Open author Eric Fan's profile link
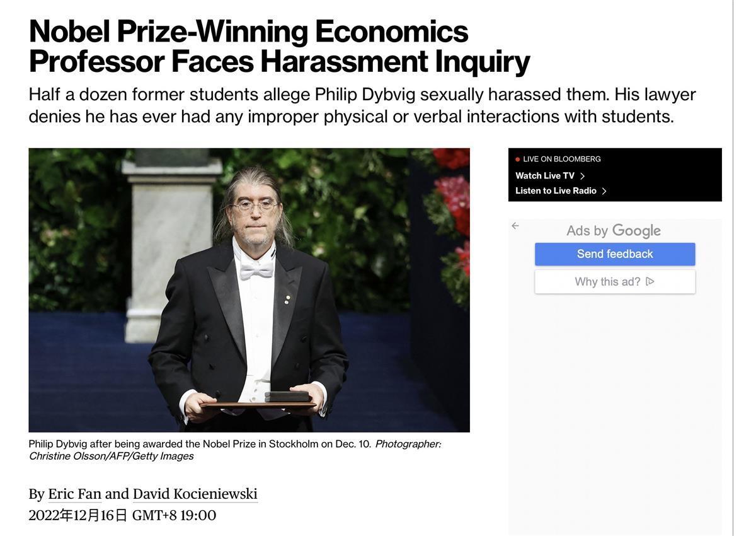The width and height of the screenshot is (756, 536). pos(74,494)
